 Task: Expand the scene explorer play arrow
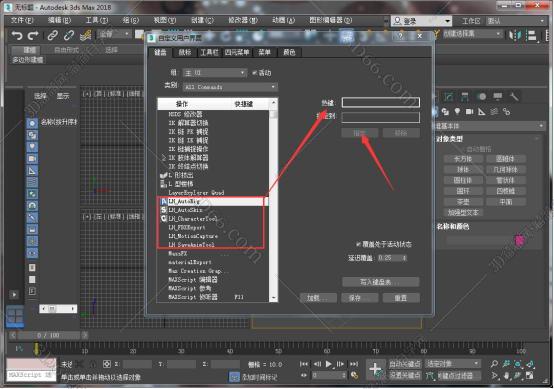(x=14, y=294)
